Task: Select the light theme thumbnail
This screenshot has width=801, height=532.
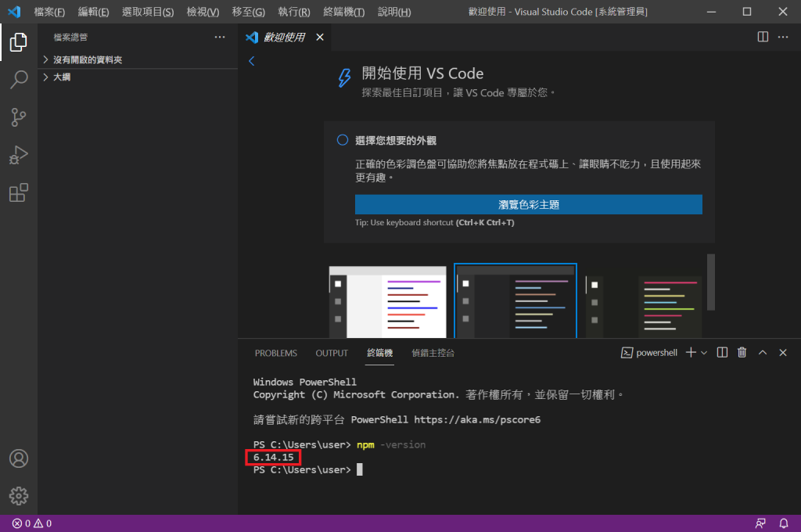Action: [388, 301]
